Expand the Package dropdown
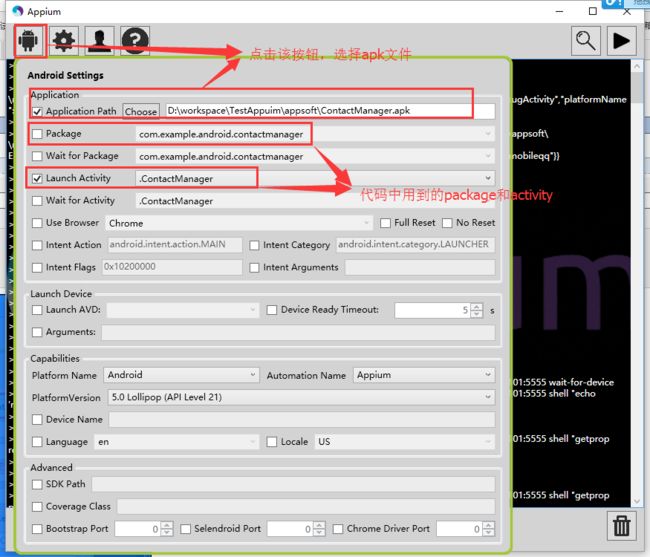Viewport: 650px width, 557px height. click(x=488, y=134)
